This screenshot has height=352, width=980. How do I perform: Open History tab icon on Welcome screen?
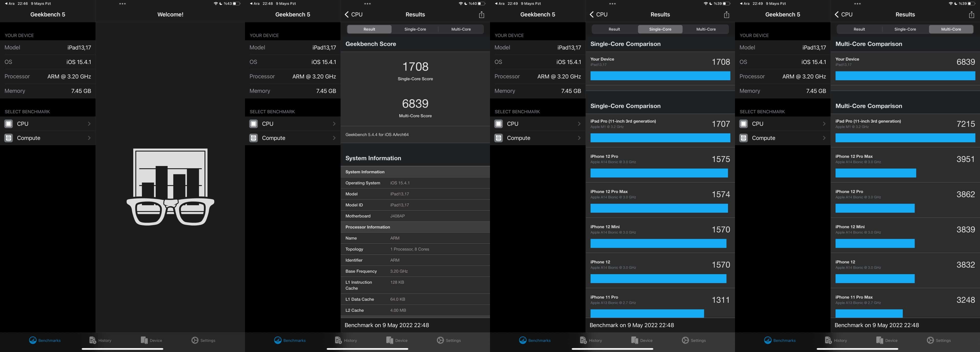[92, 340]
